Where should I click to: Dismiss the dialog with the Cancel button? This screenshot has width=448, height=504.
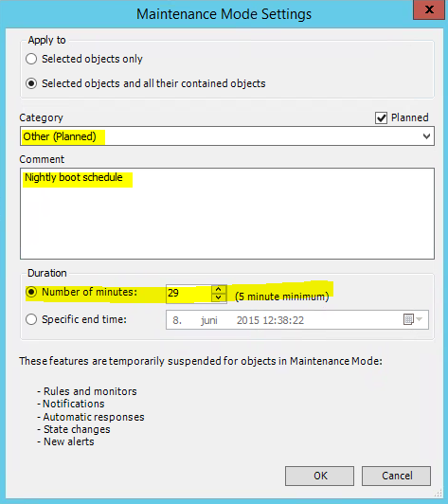tap(396, 476)
